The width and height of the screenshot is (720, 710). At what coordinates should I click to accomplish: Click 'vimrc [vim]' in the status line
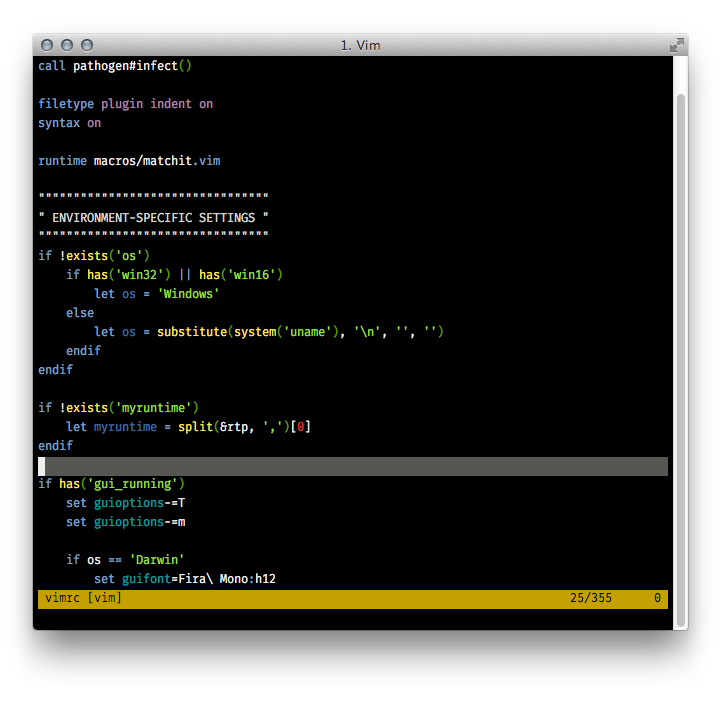[x=83, y=598]
